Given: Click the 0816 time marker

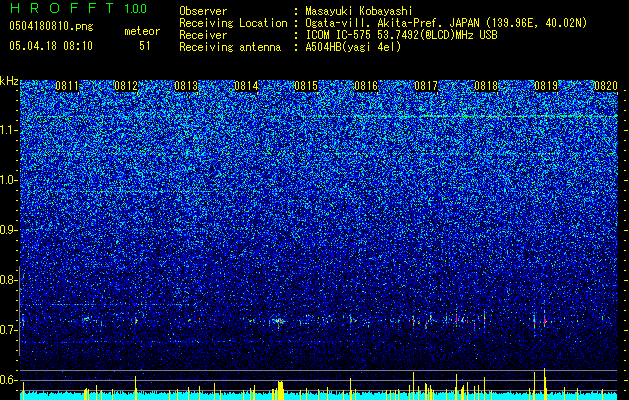Looking at the screenshot, I should pyautogui.click(x=366, y=86).
